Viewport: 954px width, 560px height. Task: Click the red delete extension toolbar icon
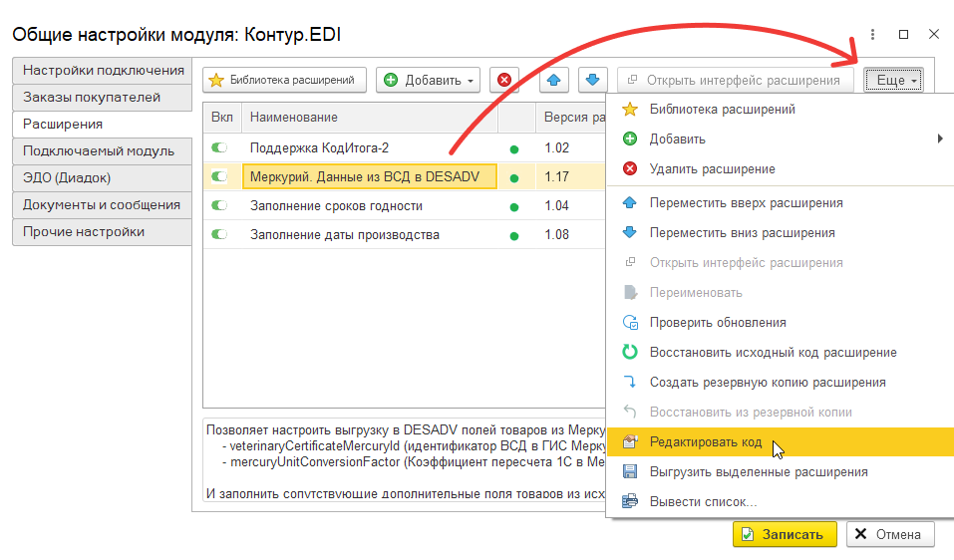pos(504,80)
